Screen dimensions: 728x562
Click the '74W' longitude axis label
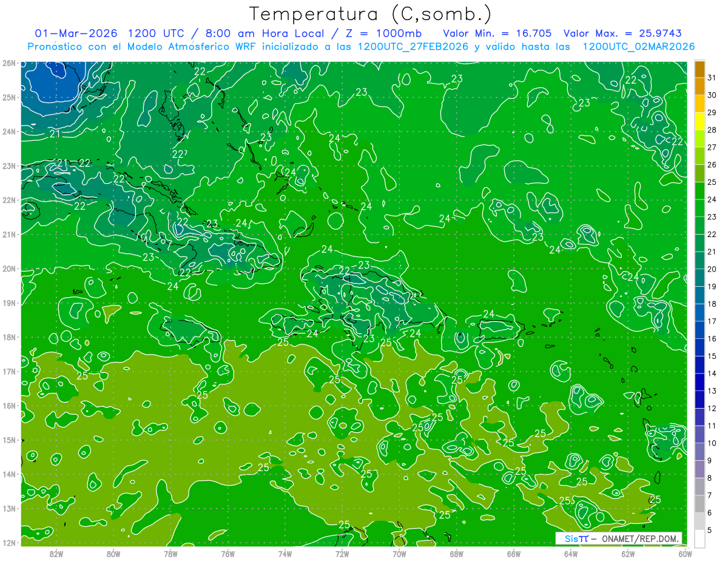(285, 553)
